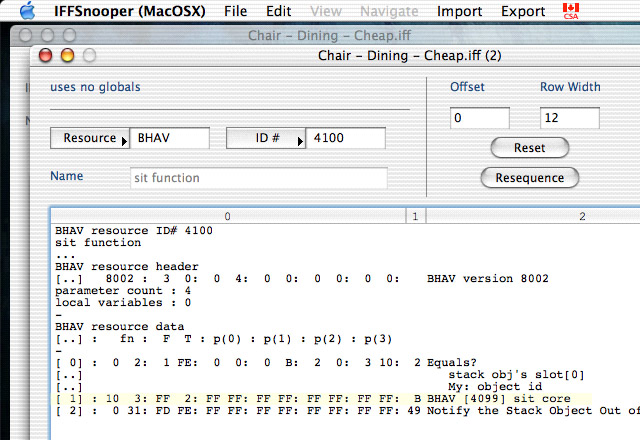Click the BHAV resource type field
This screenshot has width=640, height=440.
click(170, 139)
